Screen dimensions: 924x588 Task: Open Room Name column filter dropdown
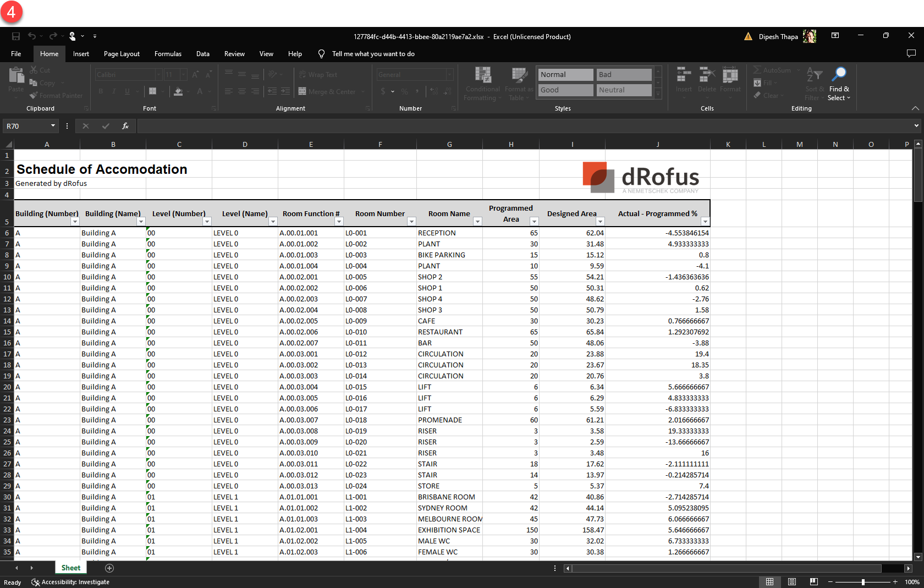click(x=477, y=222)
